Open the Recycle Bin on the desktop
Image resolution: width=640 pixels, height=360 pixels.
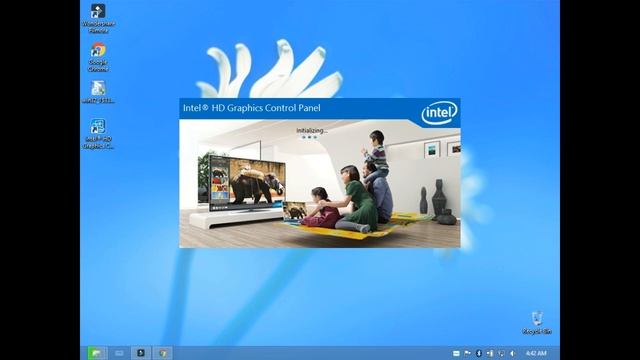[537, 323]
